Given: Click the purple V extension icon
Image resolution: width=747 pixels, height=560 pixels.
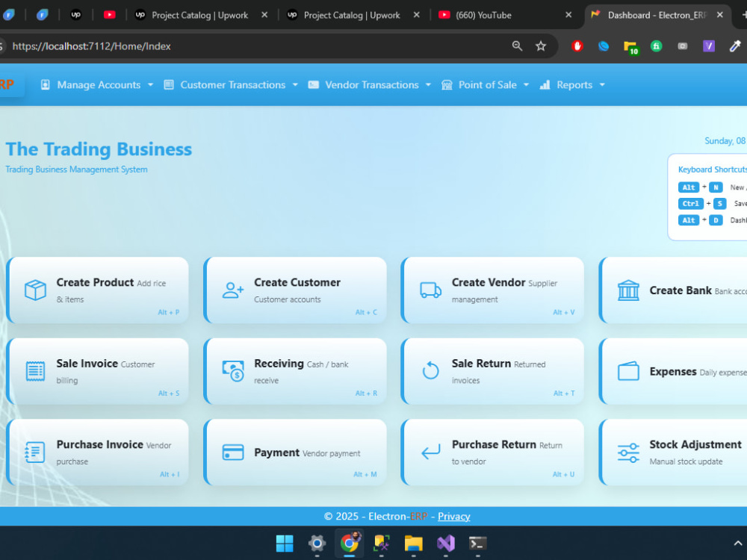Looking at the screenshot, I should pyautogui.click(x=709, y=46).
